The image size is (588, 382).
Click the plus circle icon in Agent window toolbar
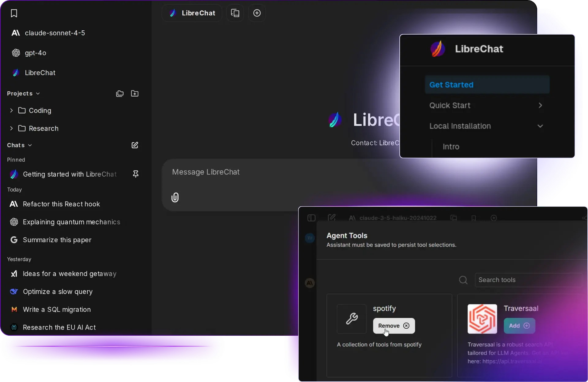(494, 218)
